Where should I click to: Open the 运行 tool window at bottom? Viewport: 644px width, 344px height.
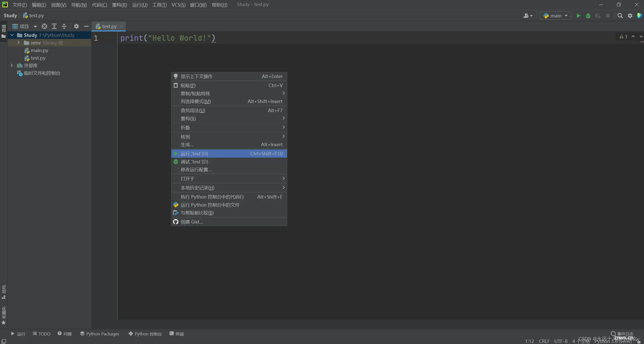point(18,334)
